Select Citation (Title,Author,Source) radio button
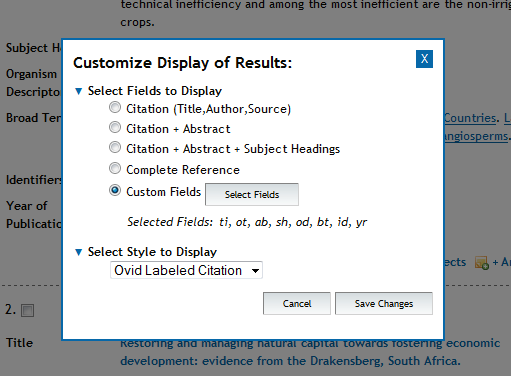 coord(115,107)
